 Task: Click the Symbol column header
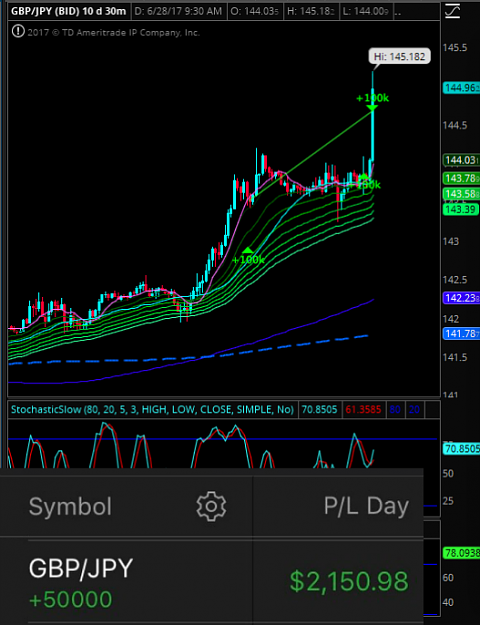pos(70,507)
